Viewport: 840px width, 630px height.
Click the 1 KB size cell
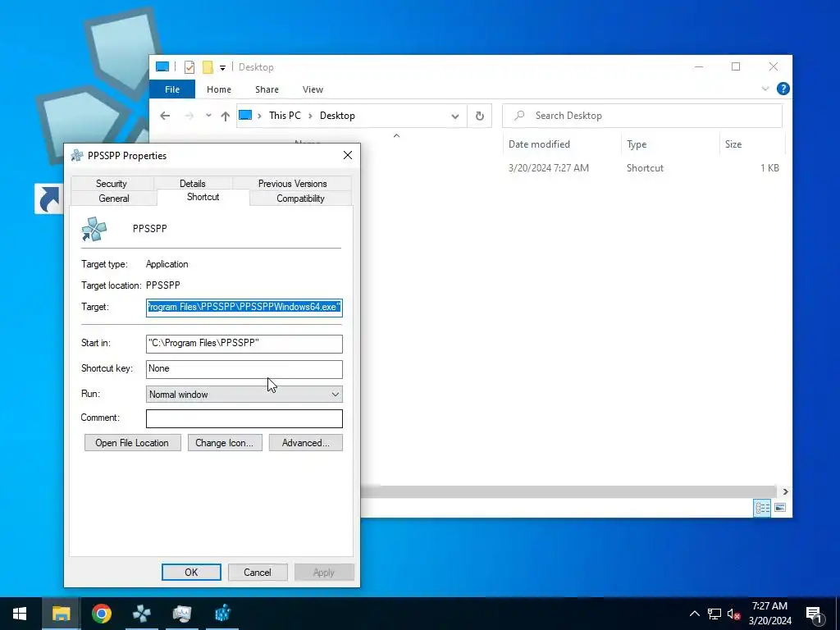coord(769,168)
